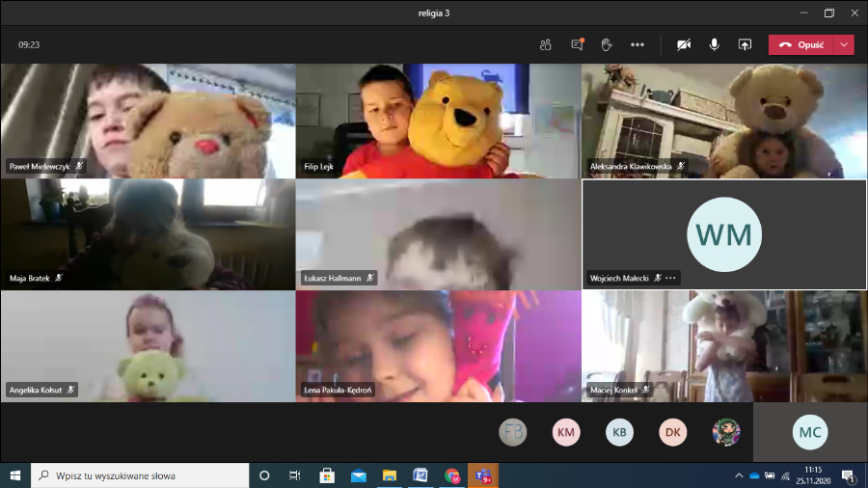Open the meeting chat panel

tap(577, 44)
